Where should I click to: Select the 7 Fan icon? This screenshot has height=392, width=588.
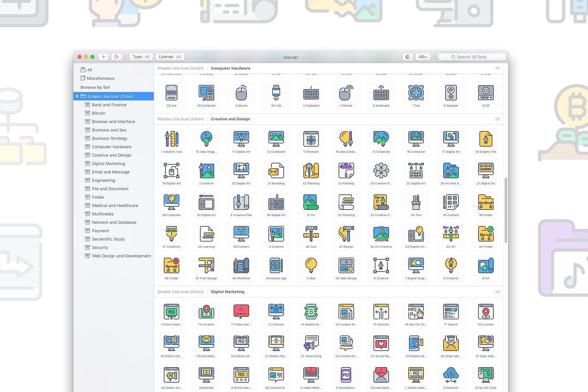(416, 93)
